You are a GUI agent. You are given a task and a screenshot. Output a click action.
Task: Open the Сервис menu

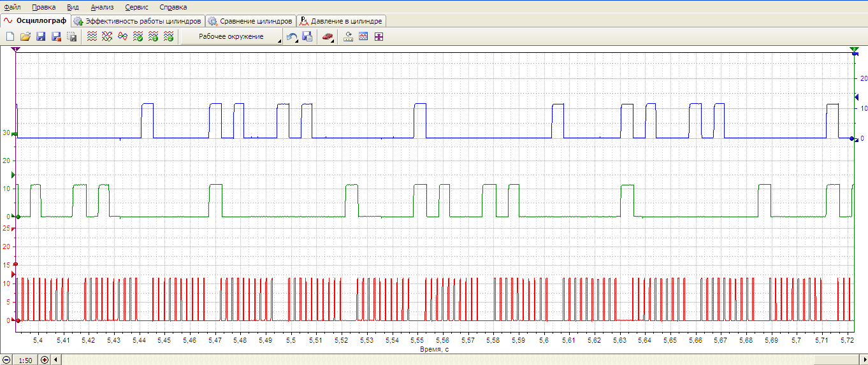[x=136, y=7]
